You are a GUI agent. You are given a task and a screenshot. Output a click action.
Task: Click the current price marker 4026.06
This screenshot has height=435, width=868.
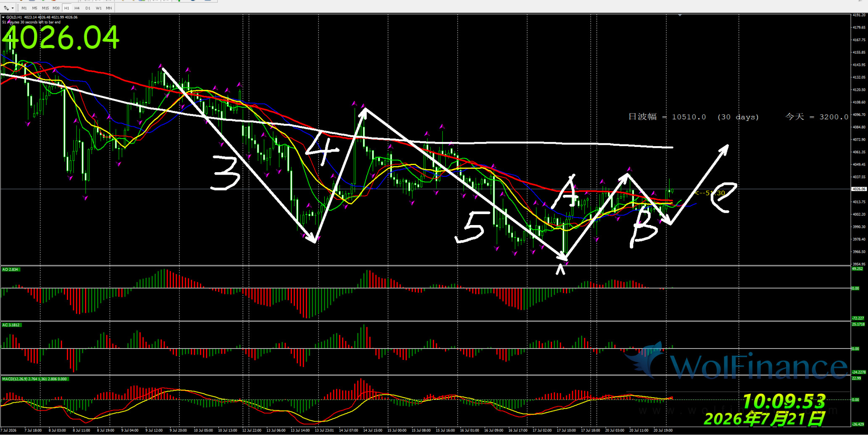(x=859, y=189)
